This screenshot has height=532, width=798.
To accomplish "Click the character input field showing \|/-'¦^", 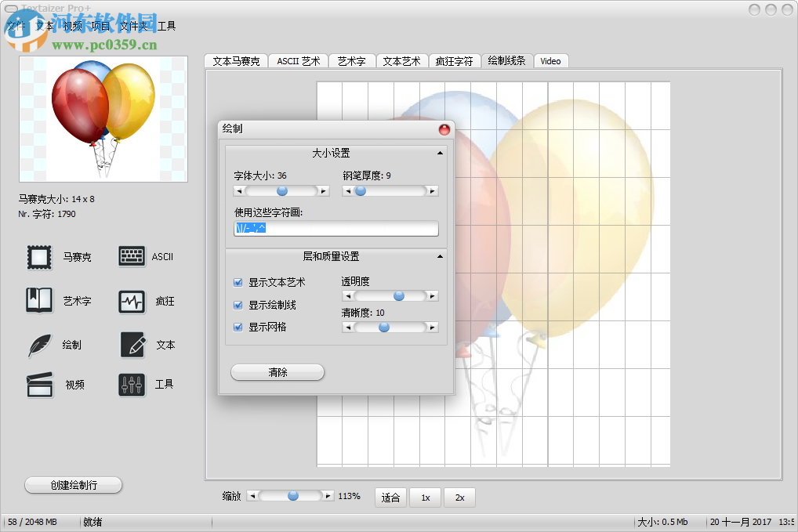I will 336,228.
